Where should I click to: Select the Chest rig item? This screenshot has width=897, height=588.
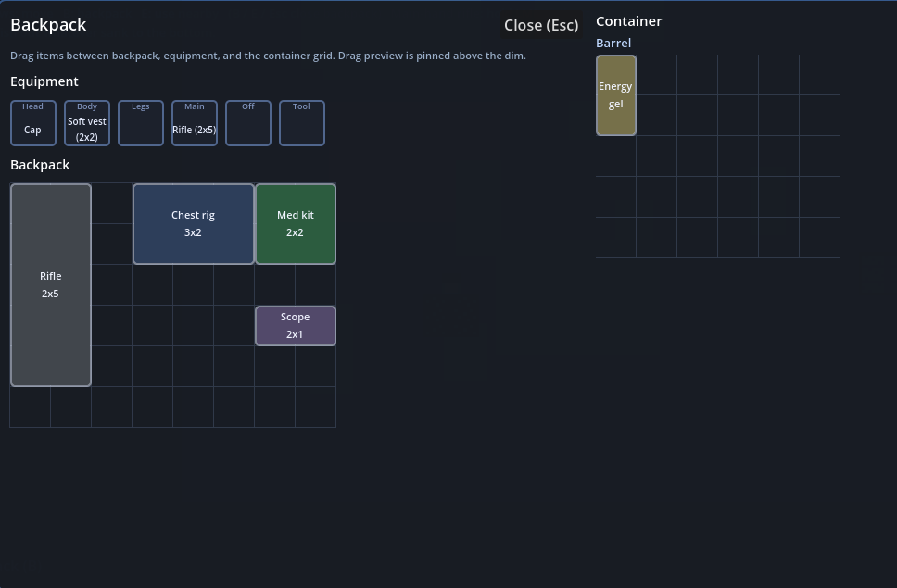(x=193, y=224)
